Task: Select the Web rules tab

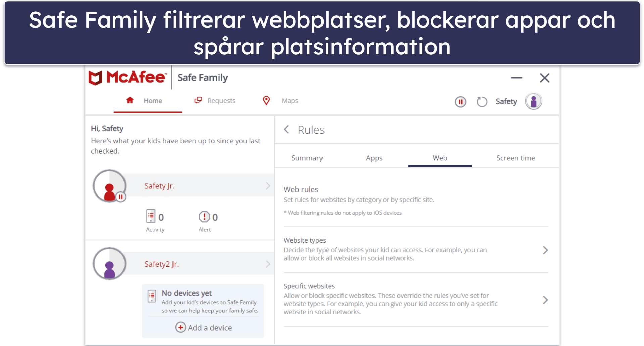Action: [x=440, y=158]
